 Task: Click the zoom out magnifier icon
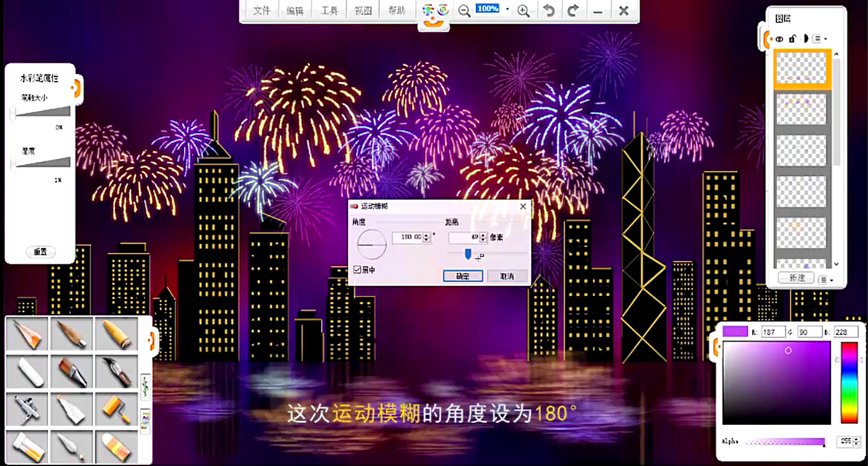[464, 11]
